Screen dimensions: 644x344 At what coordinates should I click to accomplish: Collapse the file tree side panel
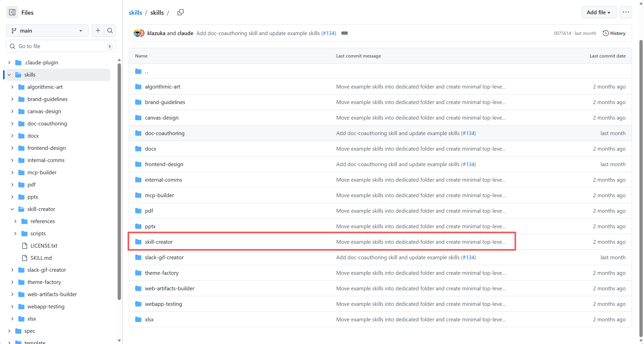[x=12, y=12]
